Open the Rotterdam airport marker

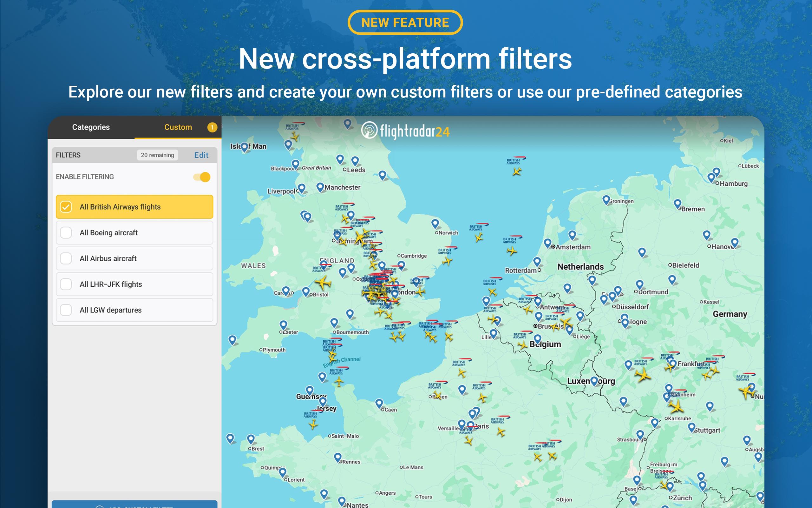pyautogui.click(x=537, y=261)
